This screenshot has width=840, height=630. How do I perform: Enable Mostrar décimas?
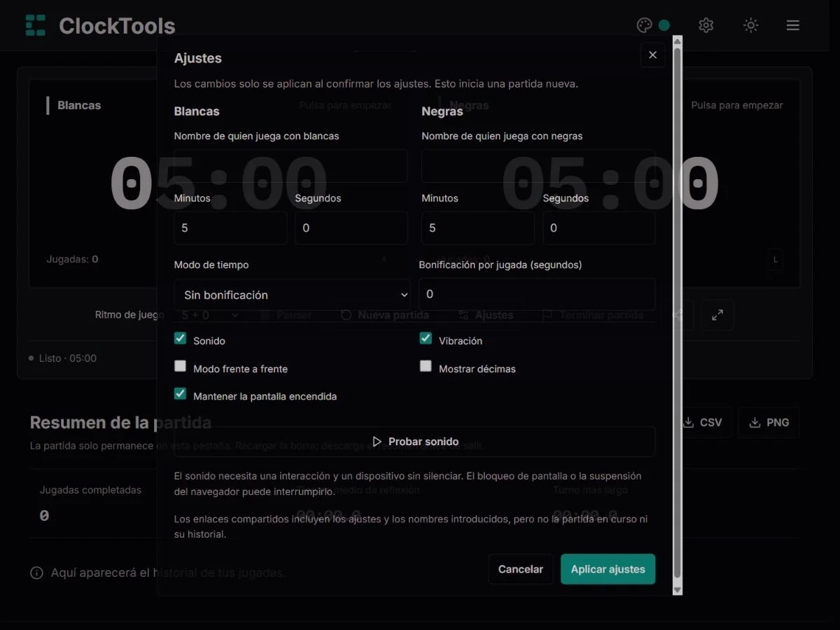tap(426, 366)
